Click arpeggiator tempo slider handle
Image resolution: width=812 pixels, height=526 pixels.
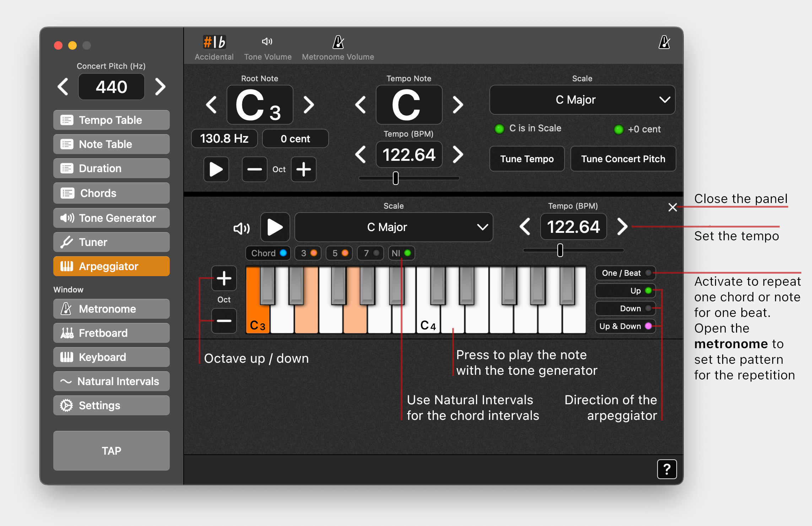[560, 250]
